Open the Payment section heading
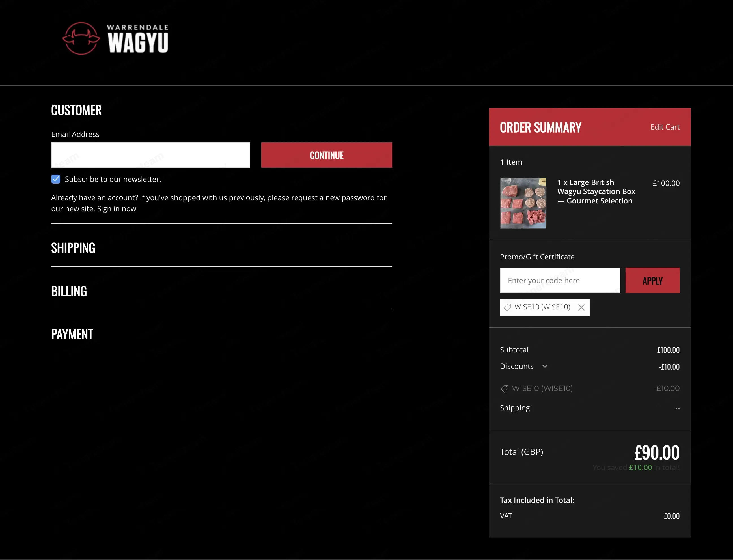 click(72, 334)
